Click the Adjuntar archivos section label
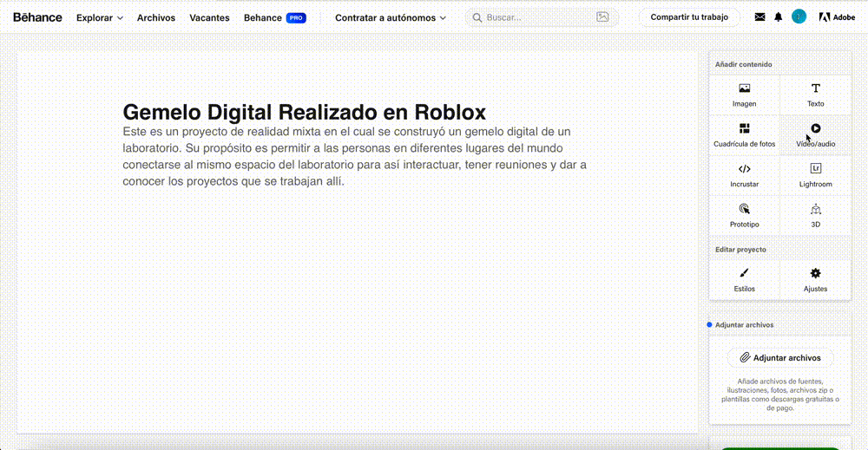This screenshot has width=868, height=450. (744, 324)
